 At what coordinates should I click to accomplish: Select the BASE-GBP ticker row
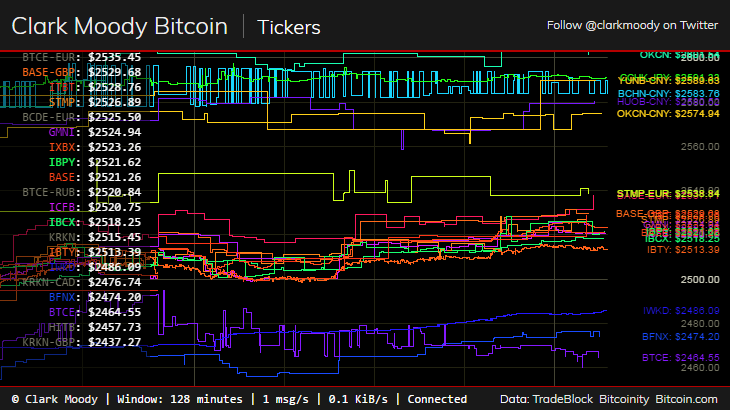81,72
